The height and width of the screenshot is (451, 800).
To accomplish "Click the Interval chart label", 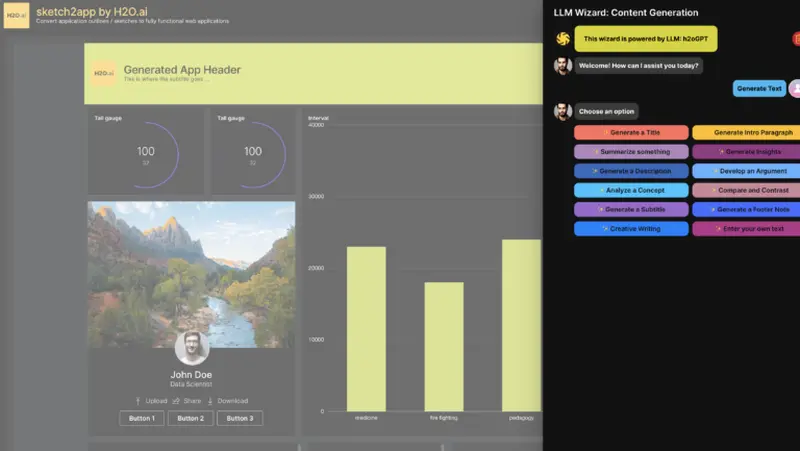I will click(318, 118).
